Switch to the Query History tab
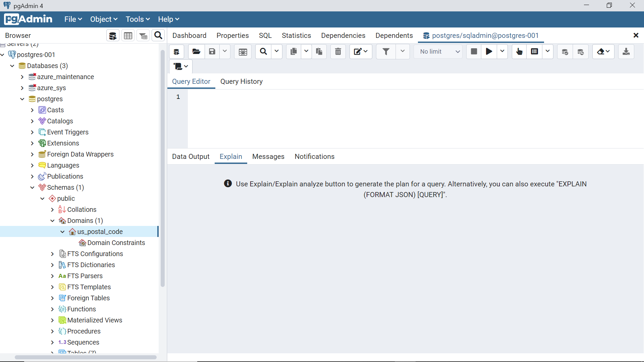This screenshot has width=644, height=362. [241, 81]
